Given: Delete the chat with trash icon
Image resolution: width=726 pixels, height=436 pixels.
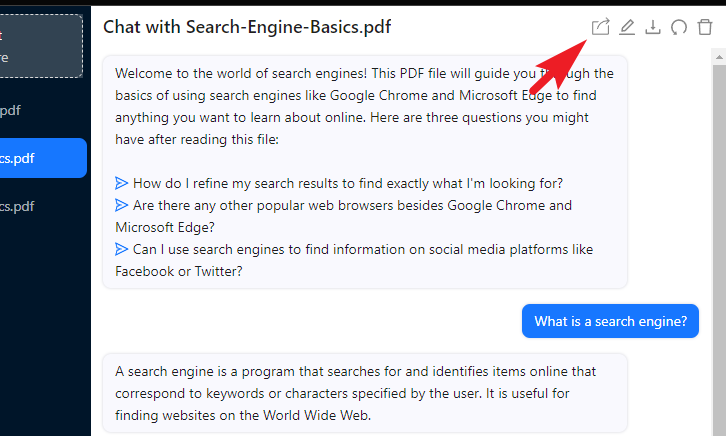Looking at the screenshot, I should coord(705,27).
